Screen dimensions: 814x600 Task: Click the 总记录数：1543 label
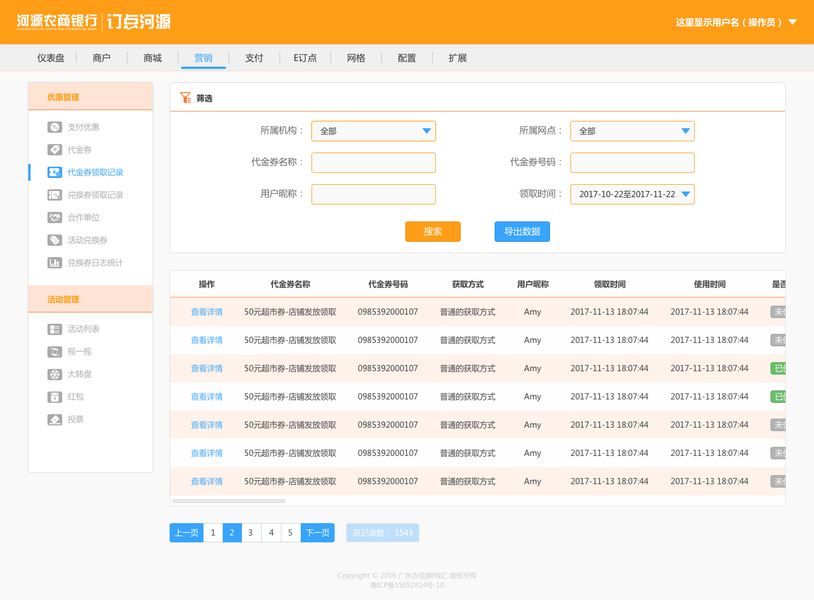383,533
